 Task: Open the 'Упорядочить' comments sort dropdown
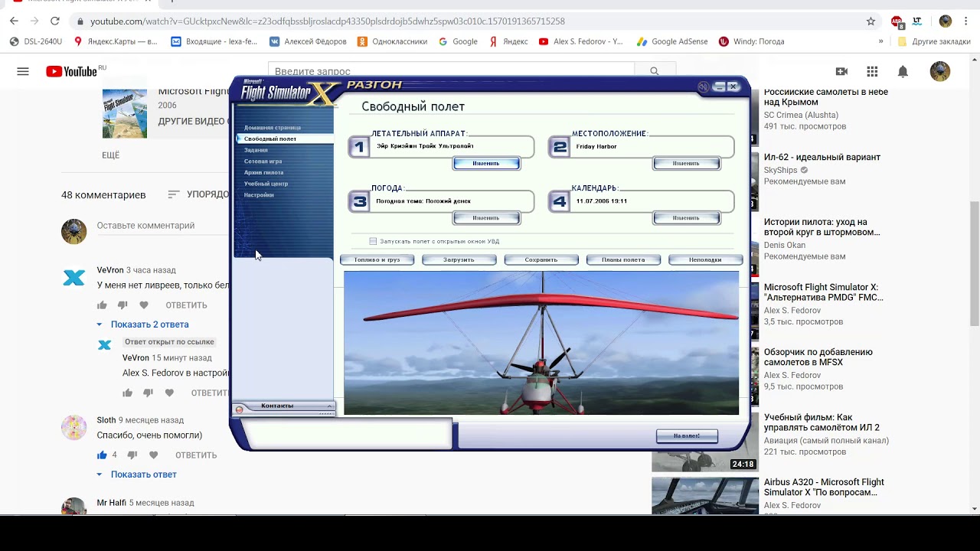(x=198, y=194)
